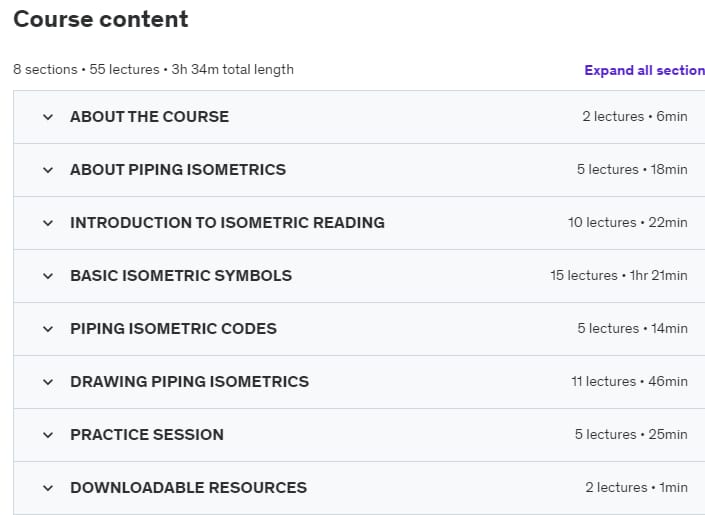Select INTRODUCTION TO ISOMETRIC READING title
The height and width of the screenshot is (515, 705).
(228, 223)
